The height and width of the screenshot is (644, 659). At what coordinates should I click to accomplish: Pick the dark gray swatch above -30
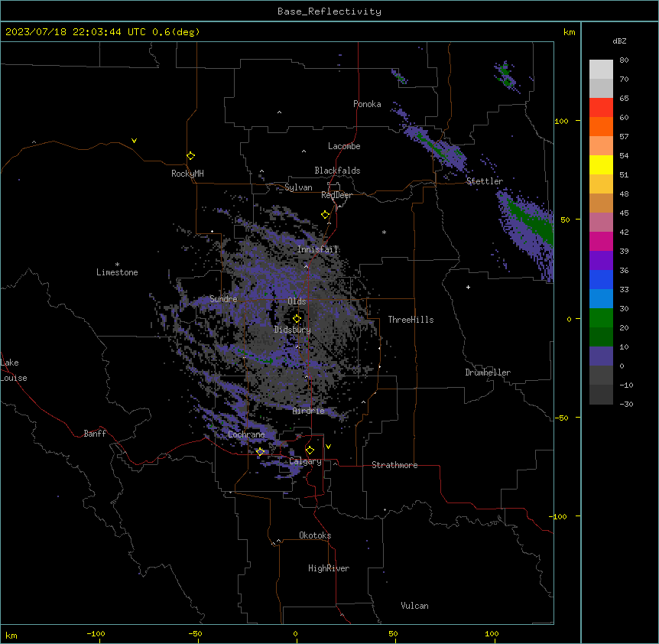[601, 395]
